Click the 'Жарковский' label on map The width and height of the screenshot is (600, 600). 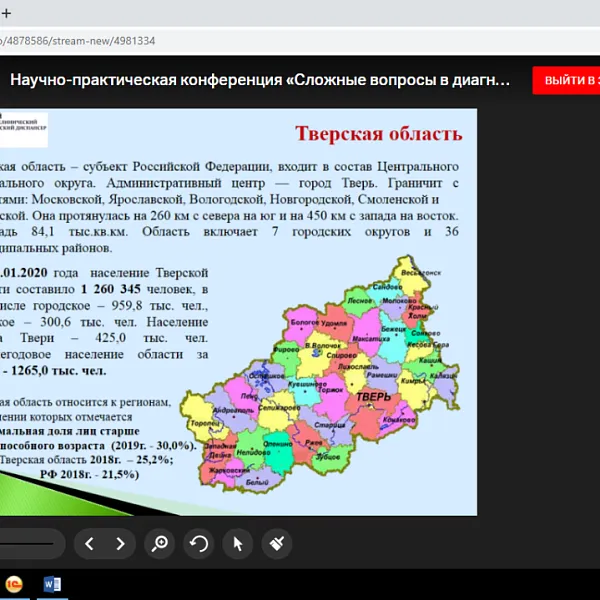click(x=229, y=470)
